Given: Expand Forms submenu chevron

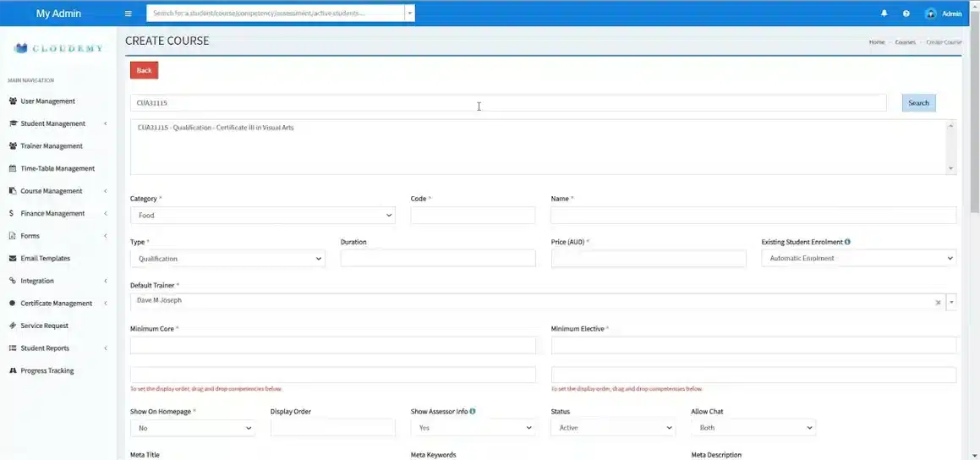Looking at the screenshot, I should click(105, 236).
